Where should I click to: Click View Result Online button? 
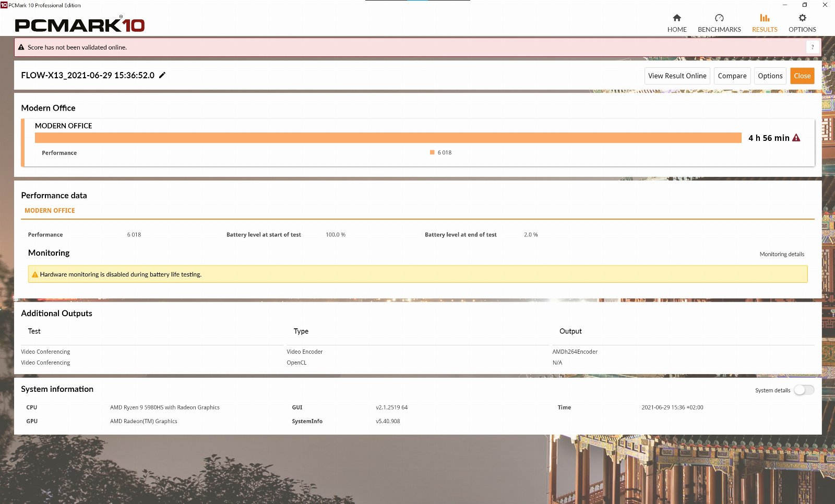click(x=677, y=76)
